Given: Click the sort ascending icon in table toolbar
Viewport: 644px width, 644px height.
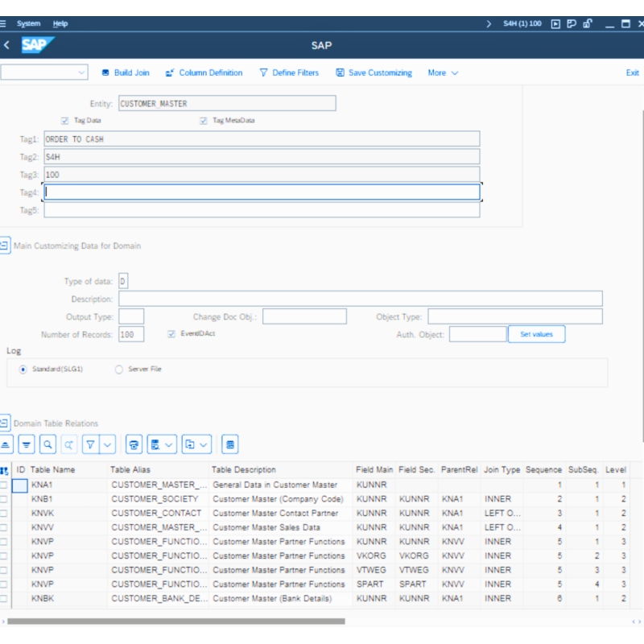Looking at the screenshot, I should 6,444.
